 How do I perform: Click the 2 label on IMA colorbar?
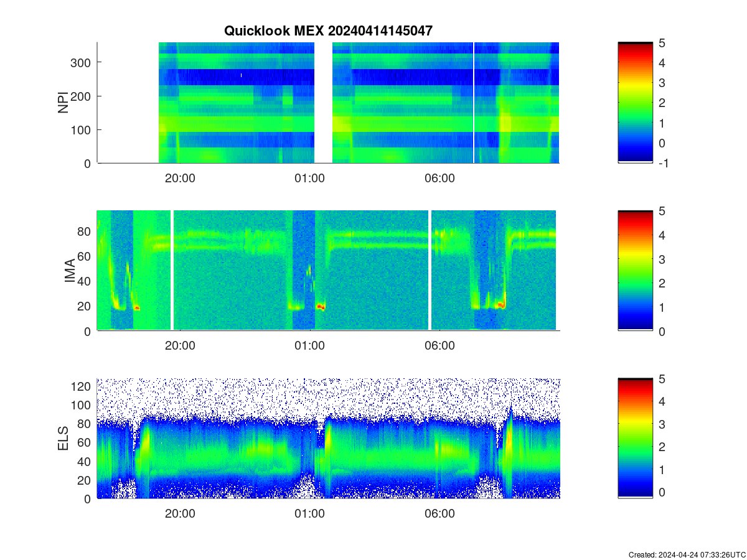[x=662, y=283]
